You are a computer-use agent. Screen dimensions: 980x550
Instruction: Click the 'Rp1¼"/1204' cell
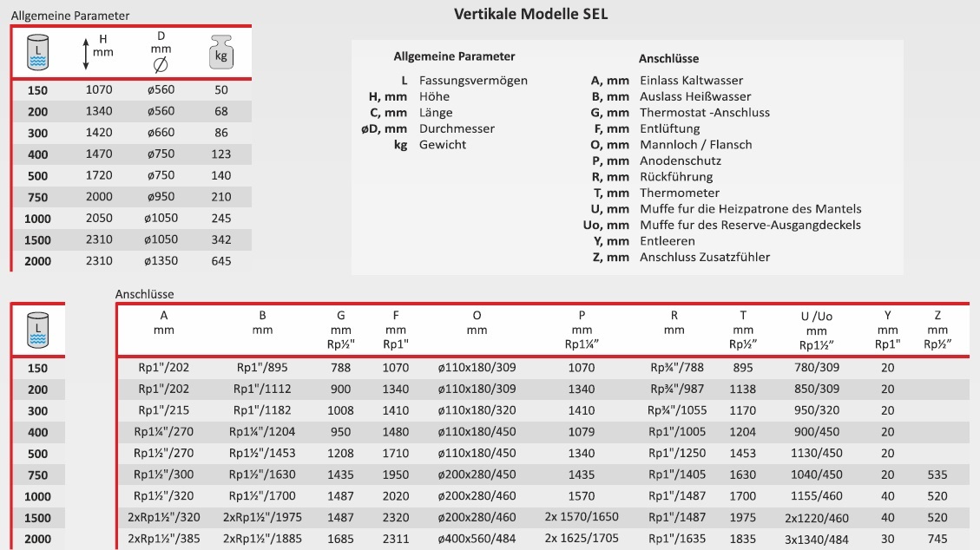click(x=262, y=432)
